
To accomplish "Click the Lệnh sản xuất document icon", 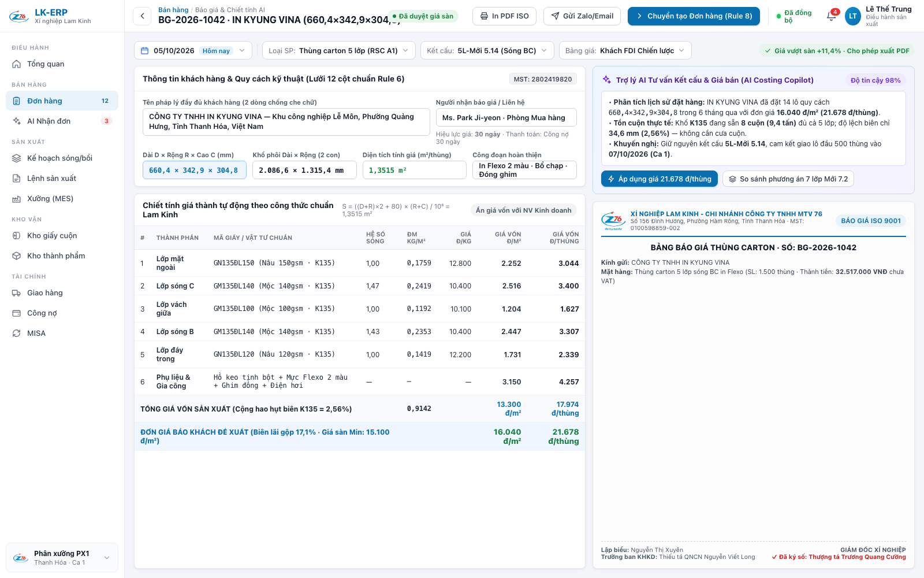I will pyautogui.click(x=17, y=179).
